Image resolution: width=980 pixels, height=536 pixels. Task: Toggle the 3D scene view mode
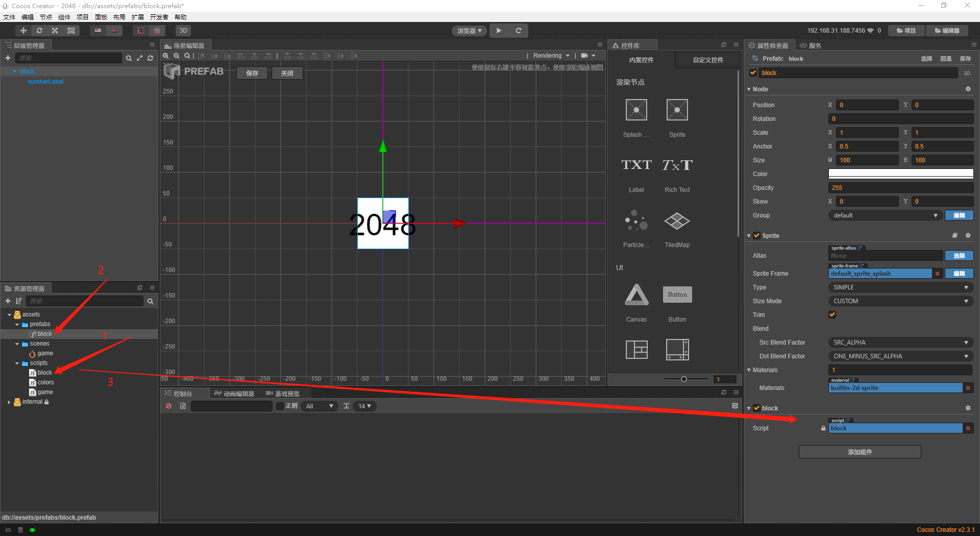coord(183,31)
